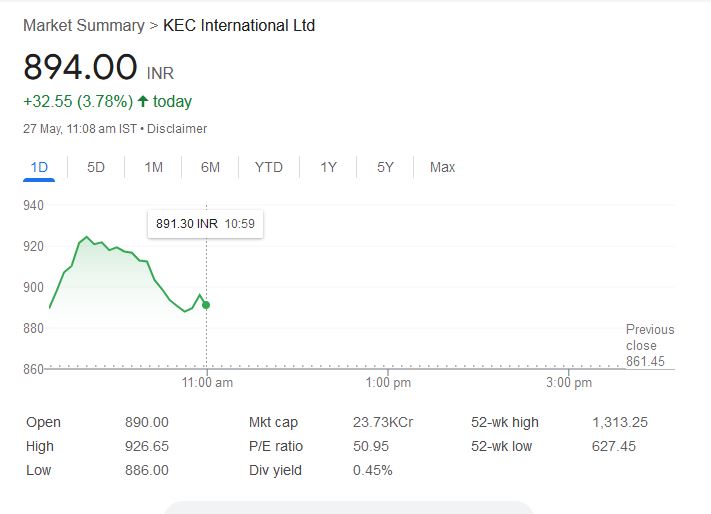The image size is (711, 514).
Task: Select the Max range tab
Action: point(442,167)
